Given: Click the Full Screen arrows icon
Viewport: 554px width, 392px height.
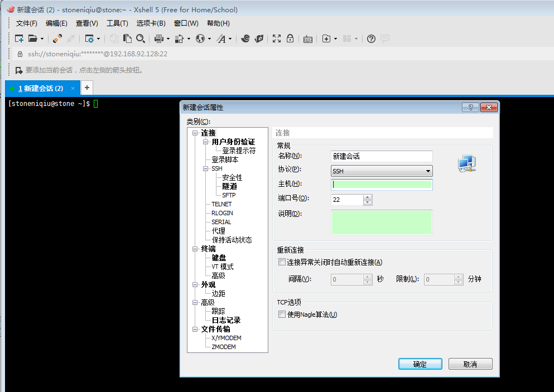Looking at the screenshot, I should (x=277, y=38).
